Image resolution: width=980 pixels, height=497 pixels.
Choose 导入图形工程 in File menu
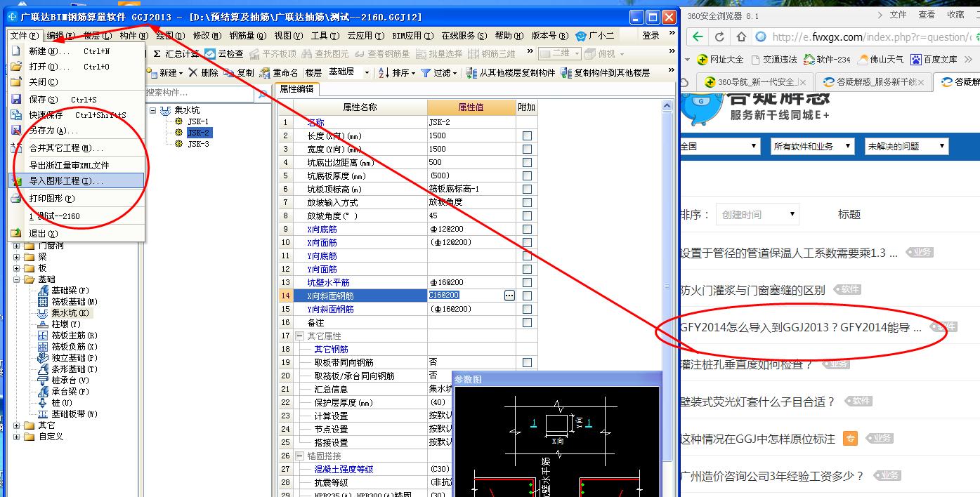click(x=76, y=181)
